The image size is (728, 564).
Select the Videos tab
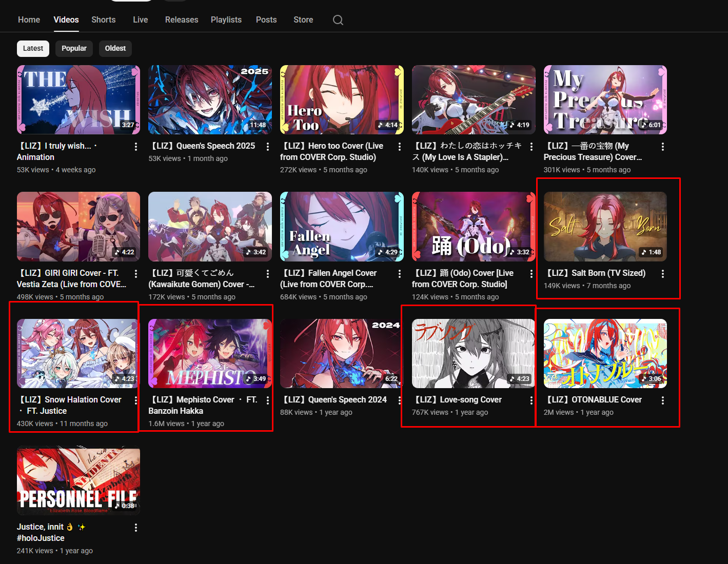66,19
